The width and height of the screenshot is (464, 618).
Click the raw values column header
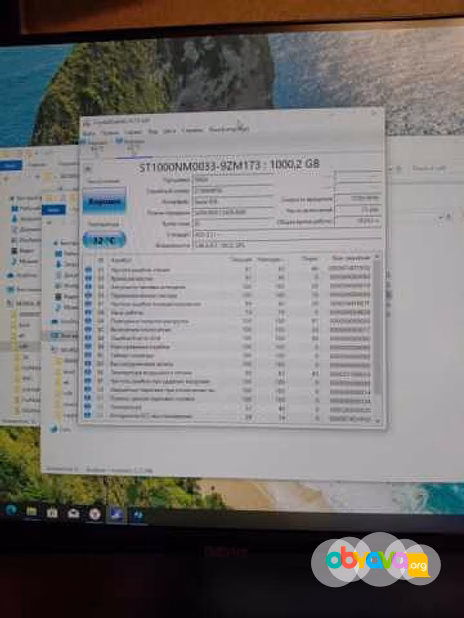coord(350,258)
